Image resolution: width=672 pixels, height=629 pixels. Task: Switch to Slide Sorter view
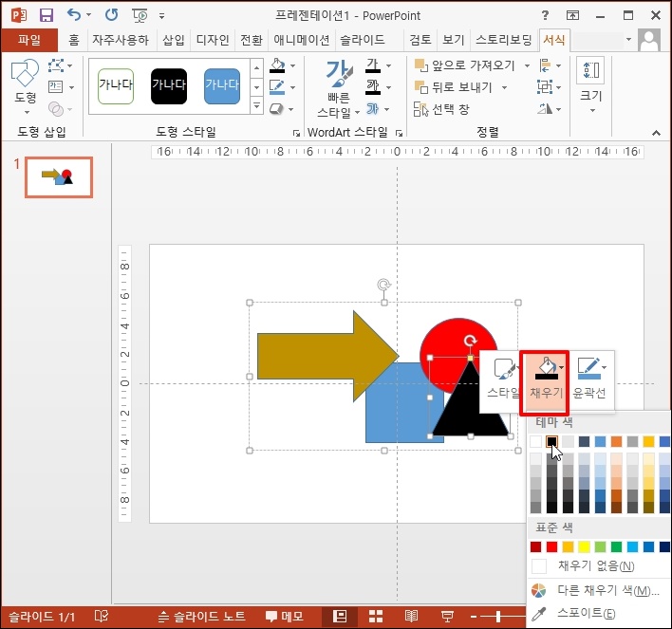(x=376, y=617)
